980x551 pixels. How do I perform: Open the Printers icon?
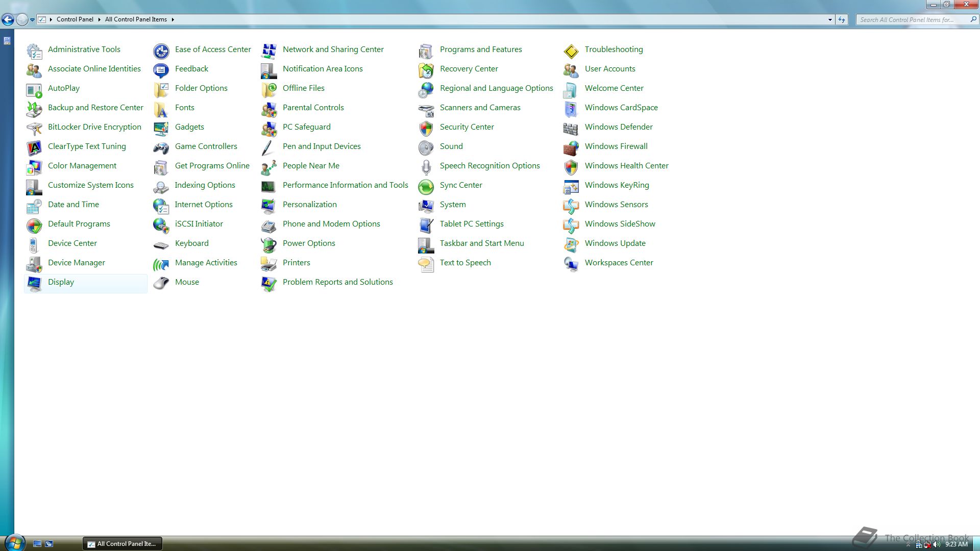(x=269, y=264)
